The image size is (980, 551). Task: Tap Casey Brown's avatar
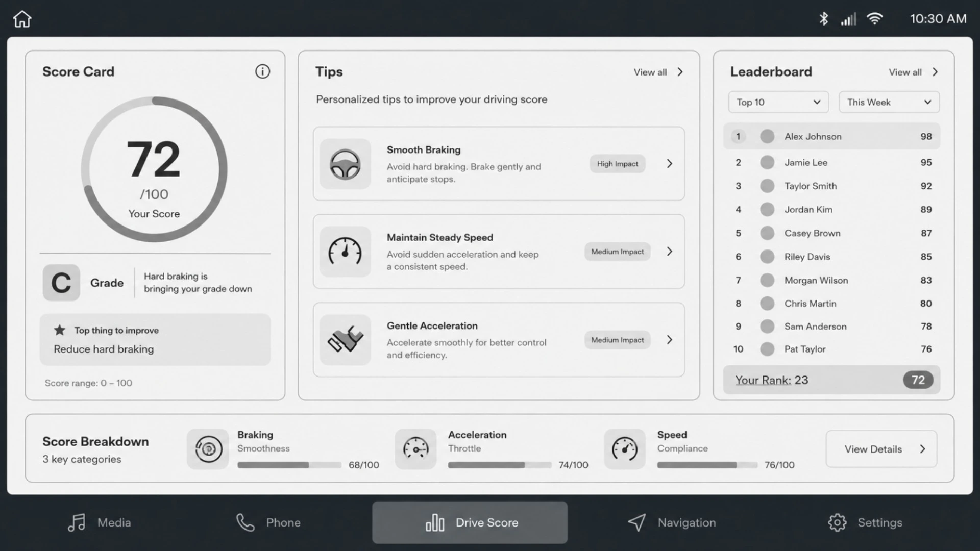[767, 233]
